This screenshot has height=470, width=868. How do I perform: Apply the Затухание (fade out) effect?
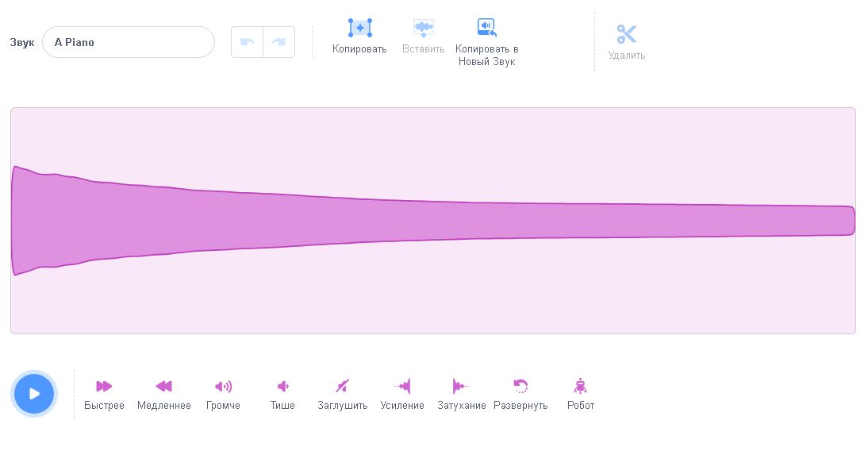[461, 387]
